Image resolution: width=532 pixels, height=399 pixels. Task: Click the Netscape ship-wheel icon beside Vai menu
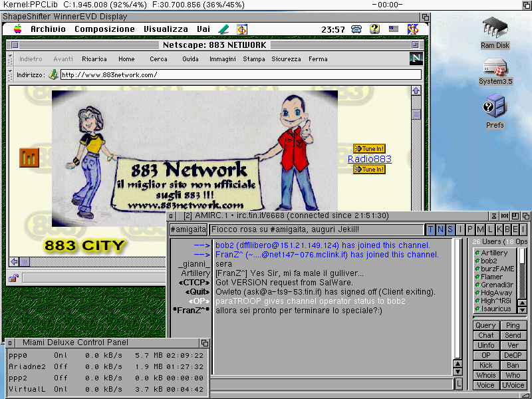pos(242,29)
